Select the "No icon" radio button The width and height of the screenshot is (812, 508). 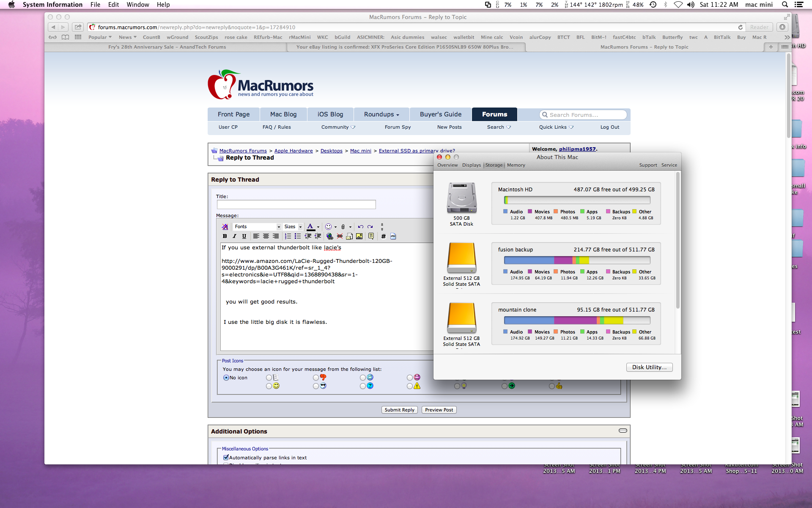click(x=226, y=378)
